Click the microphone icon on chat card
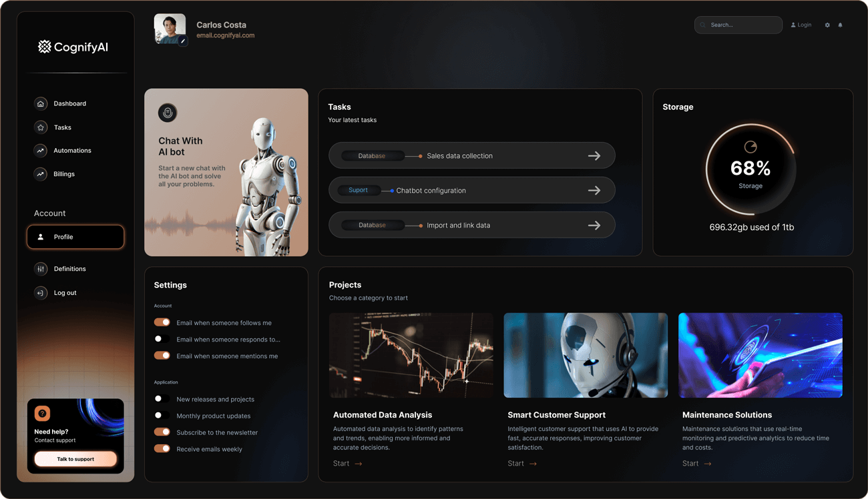Screen dimensions: 868x499 [168, 113]
